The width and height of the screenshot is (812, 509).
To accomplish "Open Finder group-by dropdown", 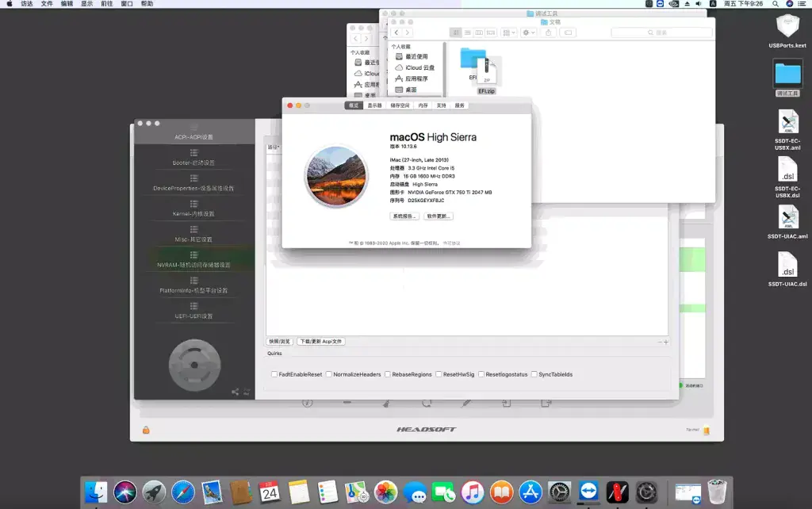I will tap(509, 32).
